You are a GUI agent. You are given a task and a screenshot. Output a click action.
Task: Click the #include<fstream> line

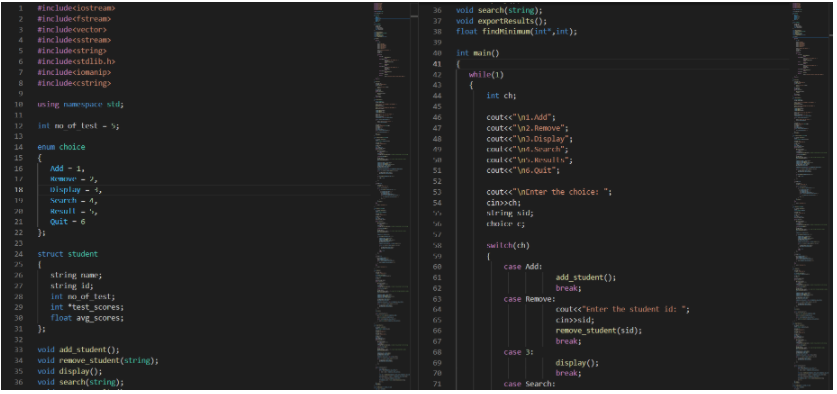pyautogui.click(x=74, y=19)
